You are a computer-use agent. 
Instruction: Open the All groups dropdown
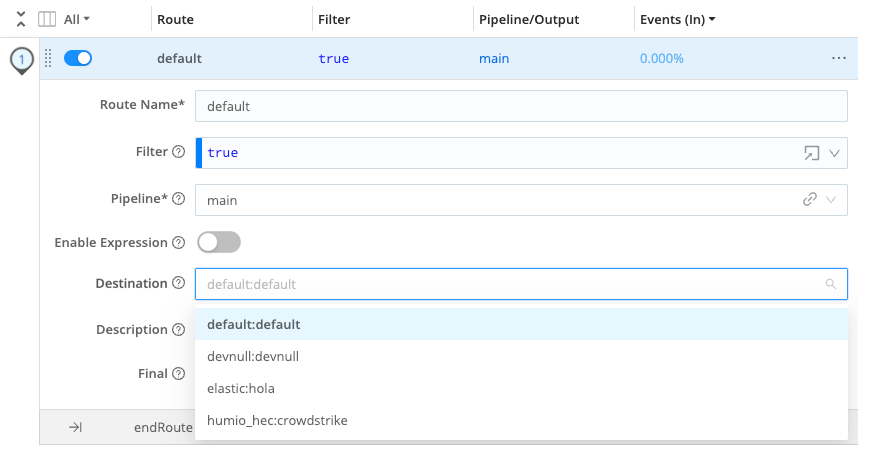click(x=77, y=19)
